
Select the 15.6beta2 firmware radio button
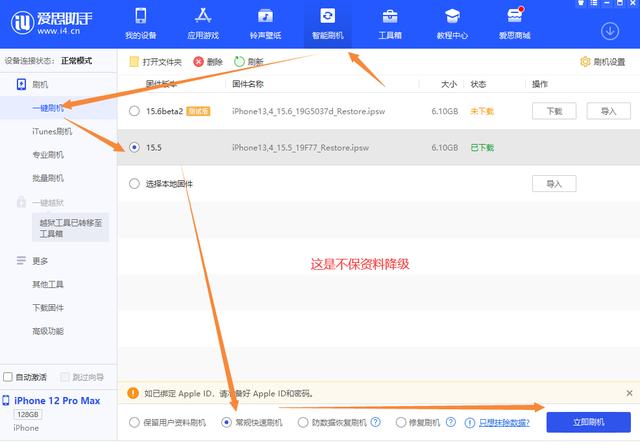(x=134, y=111)
